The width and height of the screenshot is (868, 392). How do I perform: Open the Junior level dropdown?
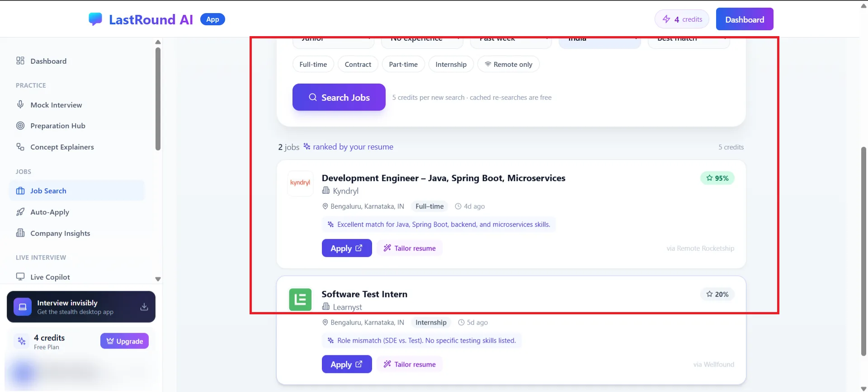coord(333,42)
